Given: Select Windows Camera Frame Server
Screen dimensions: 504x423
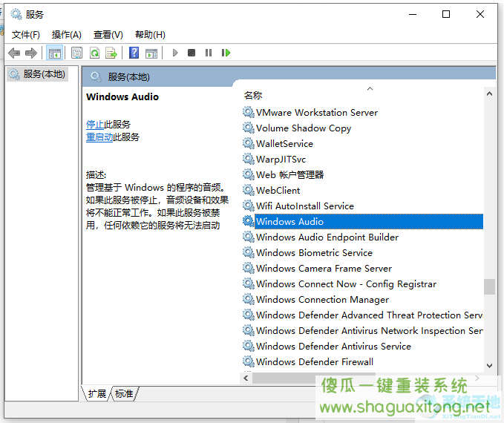Looking at the screenshot, I should (324, 269).
